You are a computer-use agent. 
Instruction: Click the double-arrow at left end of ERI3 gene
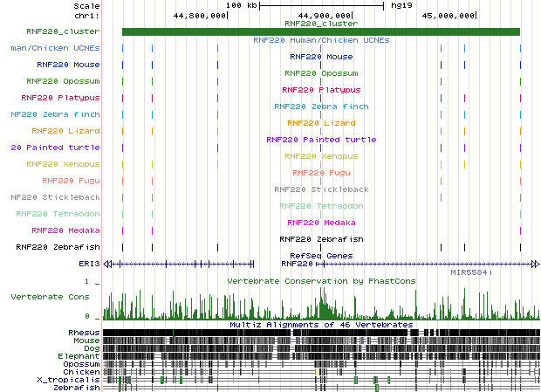pyautogui.click(x=108, y=263)
